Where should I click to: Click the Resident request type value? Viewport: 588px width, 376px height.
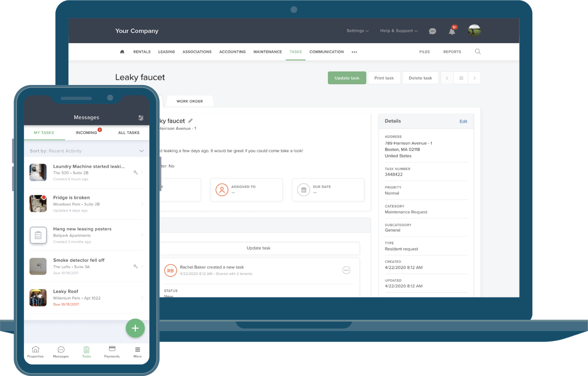click(x=402, y=249)
